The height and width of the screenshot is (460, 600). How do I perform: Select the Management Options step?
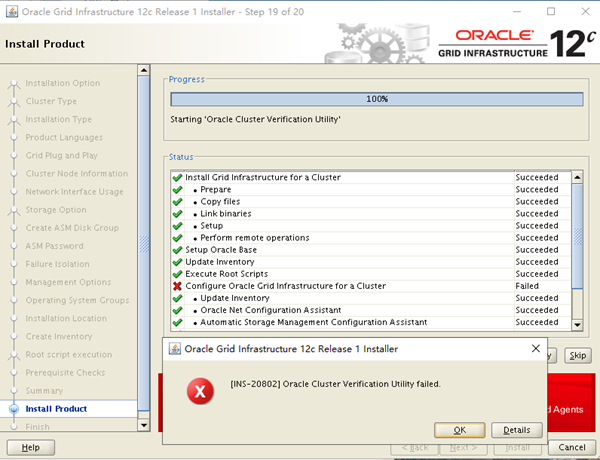(x=68, y=282)
